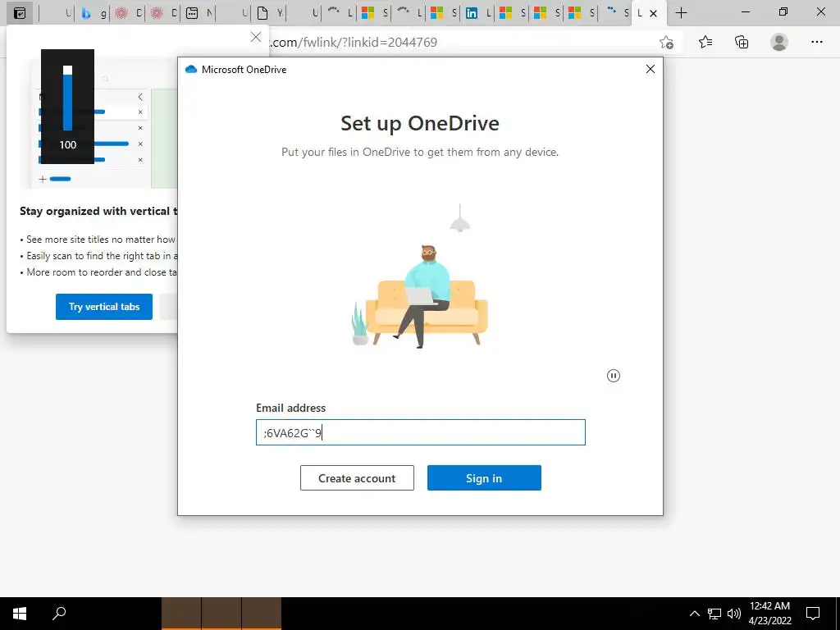Open the network status tray icon

click(x=714, y=614)
